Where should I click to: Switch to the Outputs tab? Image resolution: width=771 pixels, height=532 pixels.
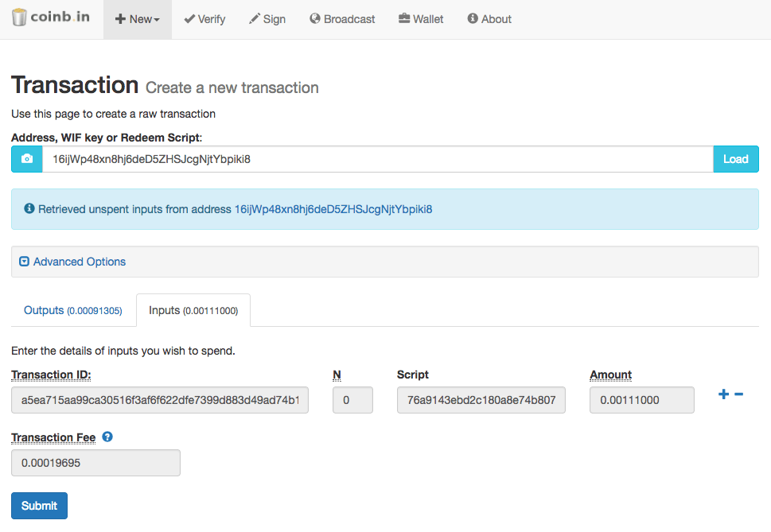[72, 310]
